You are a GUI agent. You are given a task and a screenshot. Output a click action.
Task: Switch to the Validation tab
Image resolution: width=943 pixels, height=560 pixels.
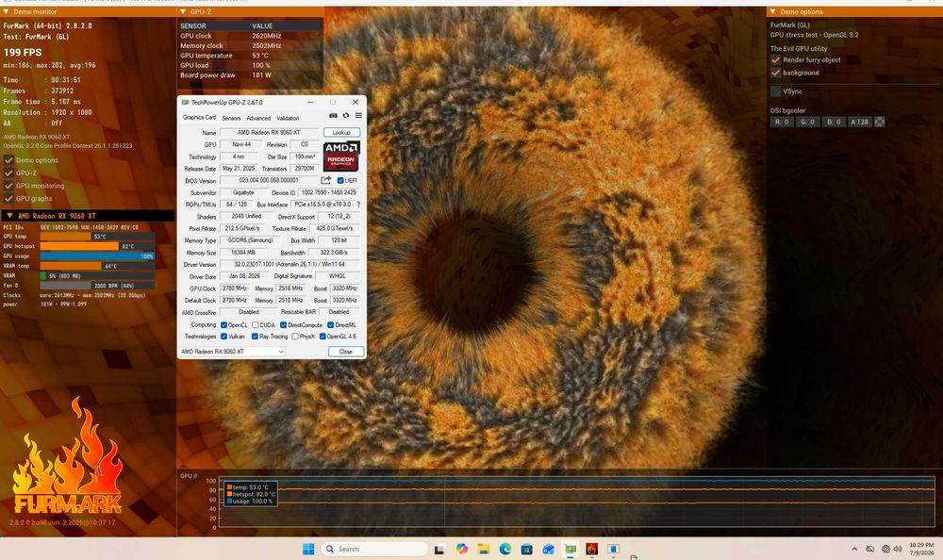[288, 118]
